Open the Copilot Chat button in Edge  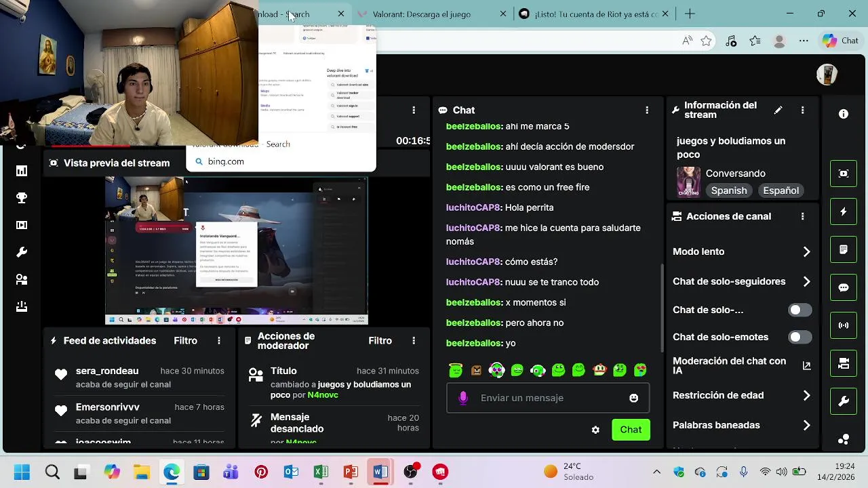click(x=841, y=41)
